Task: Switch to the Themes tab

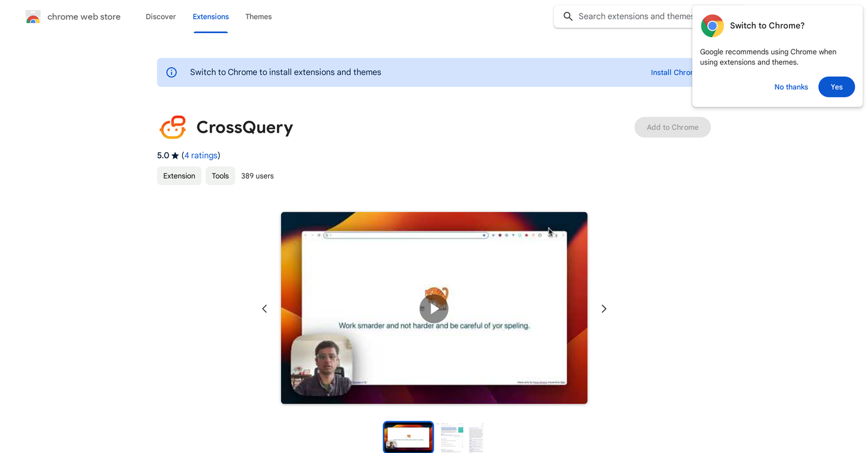Action: point(258,17)
